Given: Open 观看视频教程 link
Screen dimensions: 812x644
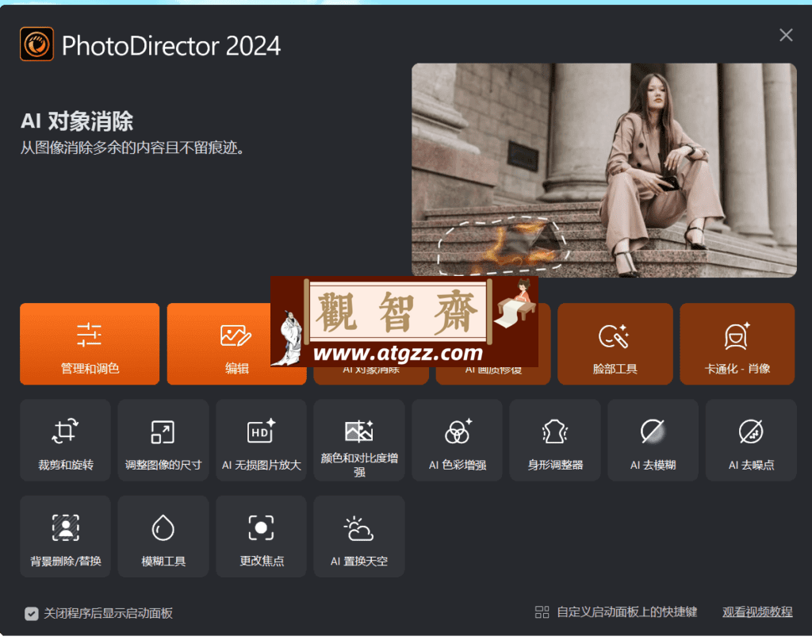Looking at the screenshot, I should [757, 612].
